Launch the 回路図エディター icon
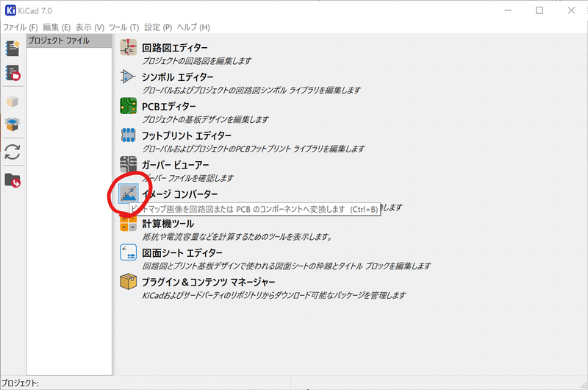Viewport: 588px width, 390px height. click(128, 47)
